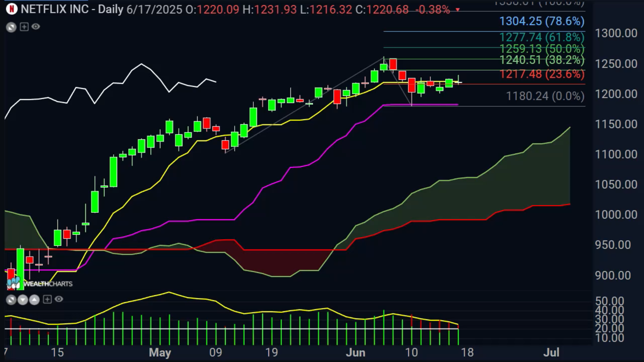Screen dimensions: 644x362
Task: Toggle visibility of main price pane indicators
Action: click(x=36, y=26)
